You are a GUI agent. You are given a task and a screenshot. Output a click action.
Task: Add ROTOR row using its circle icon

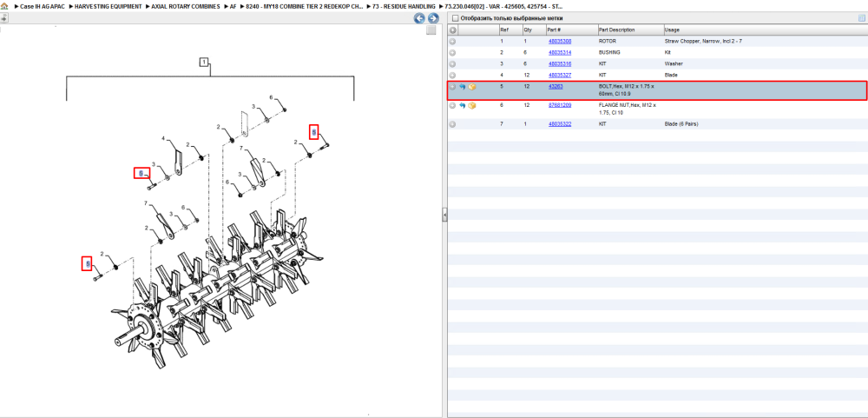(452, 42)
